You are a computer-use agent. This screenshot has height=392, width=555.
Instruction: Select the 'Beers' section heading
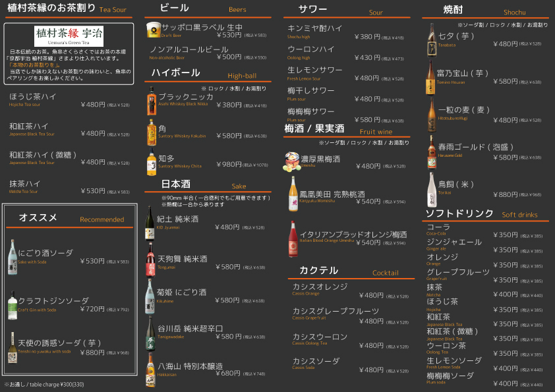click(x=237, y=9)
